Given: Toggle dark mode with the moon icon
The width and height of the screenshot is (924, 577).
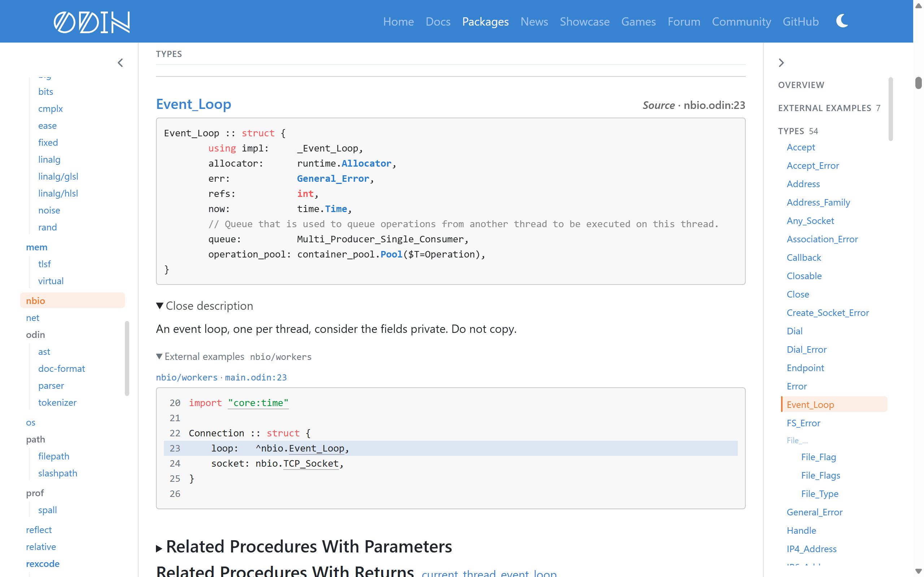Looking at the screenshot, I should pos(842,21).
